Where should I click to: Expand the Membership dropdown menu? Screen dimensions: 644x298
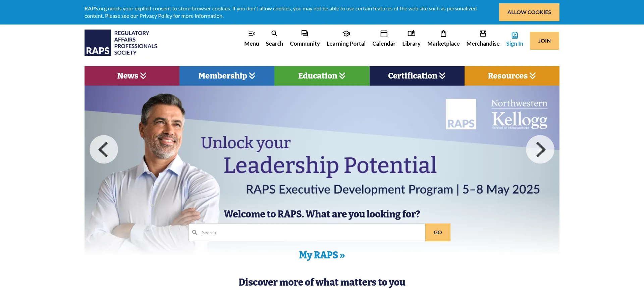tap(227, 76)
